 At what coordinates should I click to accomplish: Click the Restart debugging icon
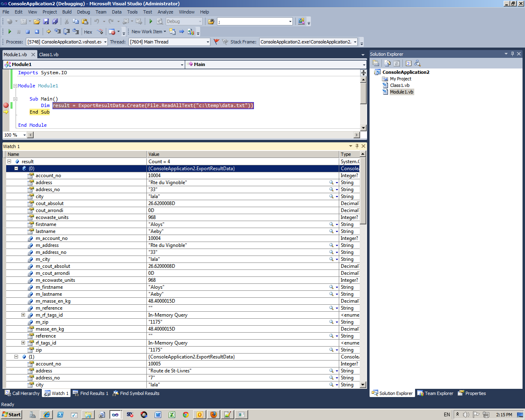coord(37,32)
